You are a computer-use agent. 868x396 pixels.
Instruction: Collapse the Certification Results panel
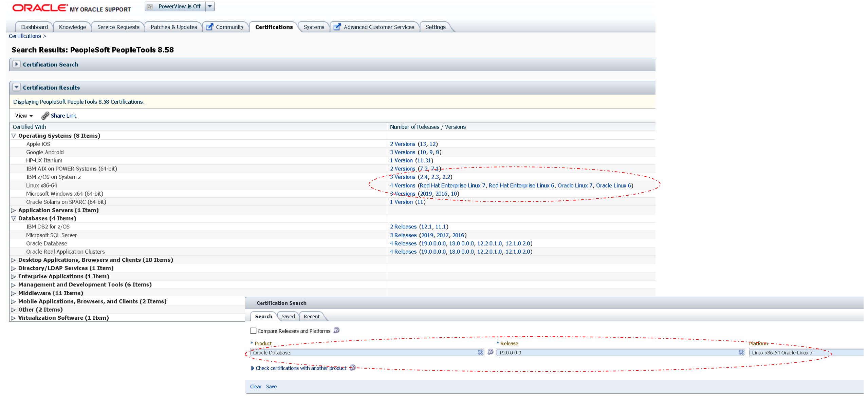click(x=16, y=87)
